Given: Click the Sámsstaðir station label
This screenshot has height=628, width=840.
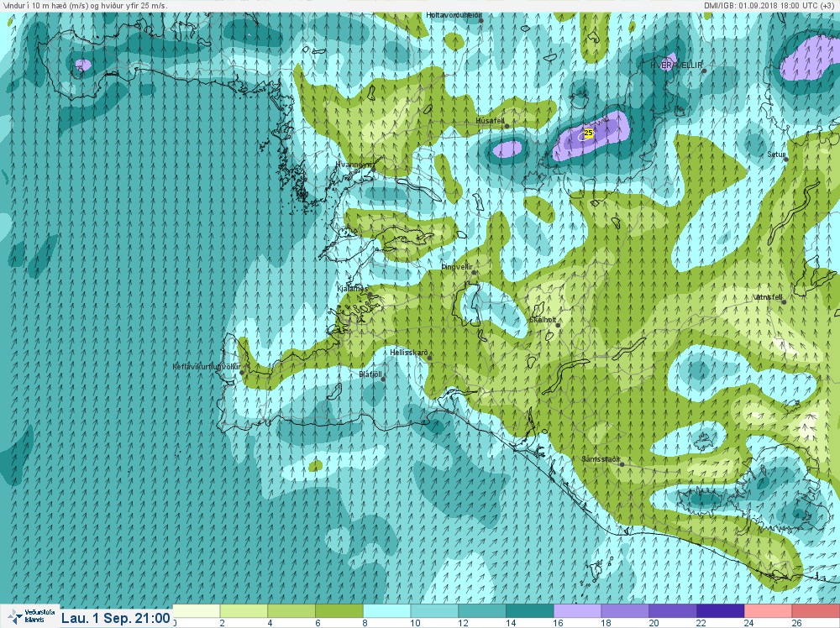Looking at the screenshot, I should click(x=601, y=459).
